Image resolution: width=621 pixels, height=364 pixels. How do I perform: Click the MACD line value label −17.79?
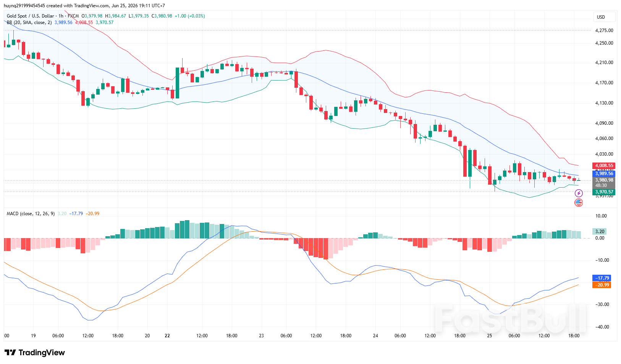(x=602, y=278)
